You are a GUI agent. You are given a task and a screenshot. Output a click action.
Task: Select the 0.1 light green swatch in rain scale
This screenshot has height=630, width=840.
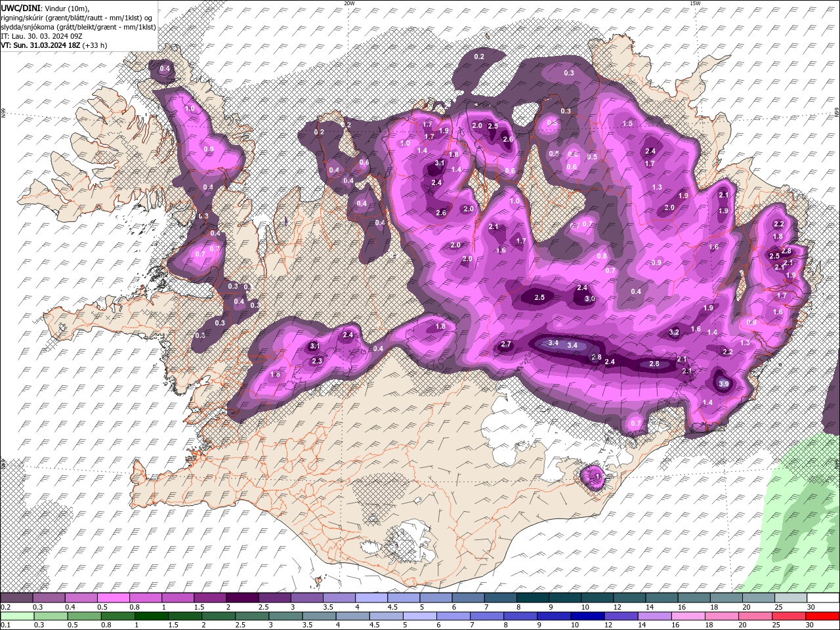(16, 616)
